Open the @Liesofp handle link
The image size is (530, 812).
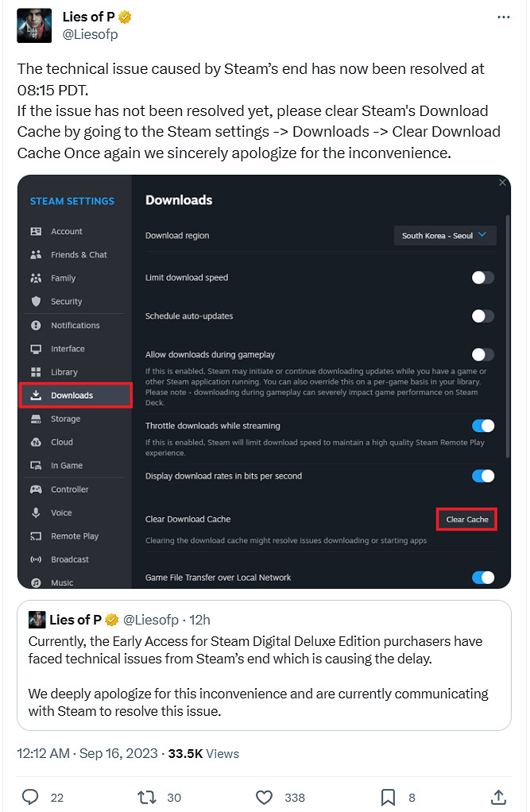(x=90, y=35)
